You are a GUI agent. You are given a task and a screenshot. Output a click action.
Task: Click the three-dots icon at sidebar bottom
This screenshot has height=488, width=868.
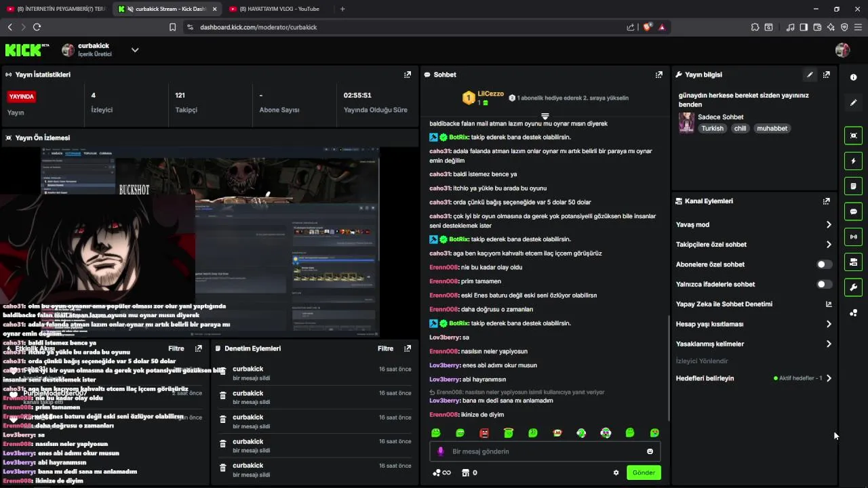point(853,312)
